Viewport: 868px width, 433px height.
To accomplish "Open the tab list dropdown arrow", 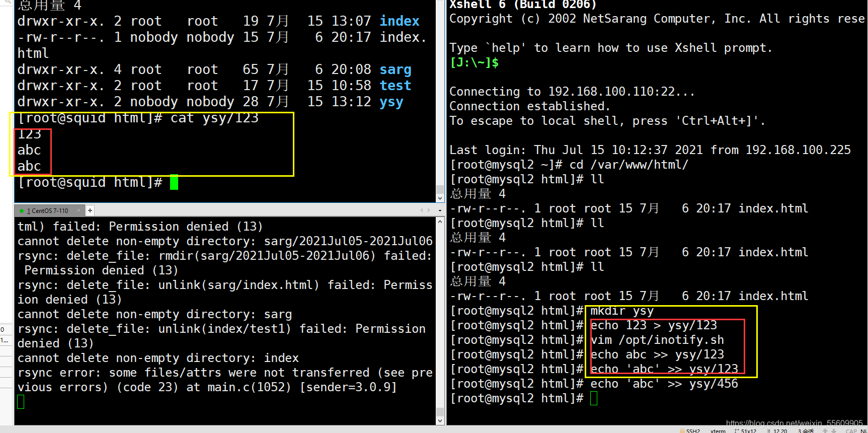I will click(440, 210).
